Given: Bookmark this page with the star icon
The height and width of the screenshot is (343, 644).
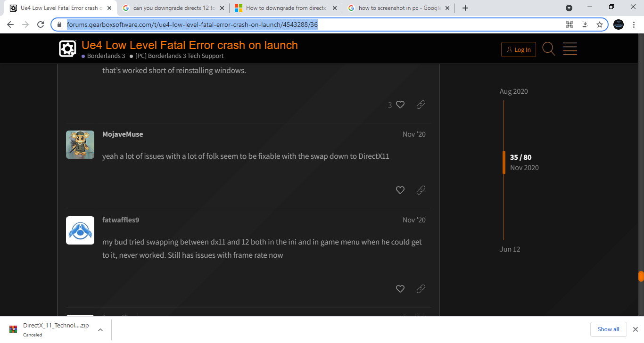Looking at the screenshot, I should [x=600, y=24].
